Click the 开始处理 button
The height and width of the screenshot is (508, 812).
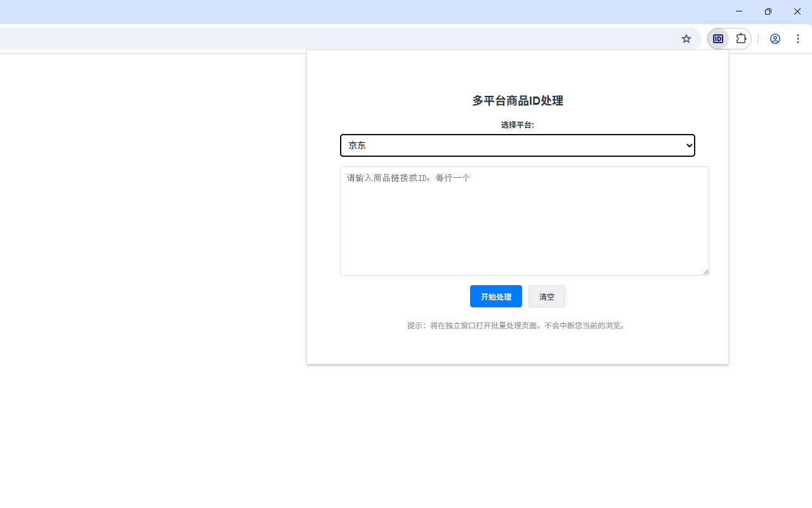click(x=495, y=296)
